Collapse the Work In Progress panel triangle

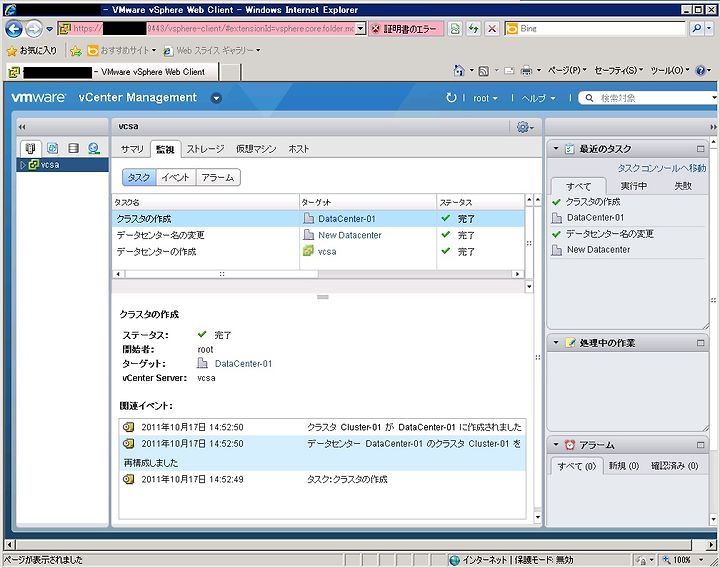coord(556,343)
